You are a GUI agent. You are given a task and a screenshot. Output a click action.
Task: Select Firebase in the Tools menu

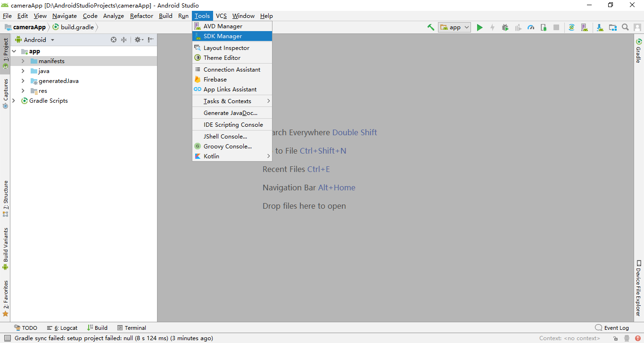point(232,80)
